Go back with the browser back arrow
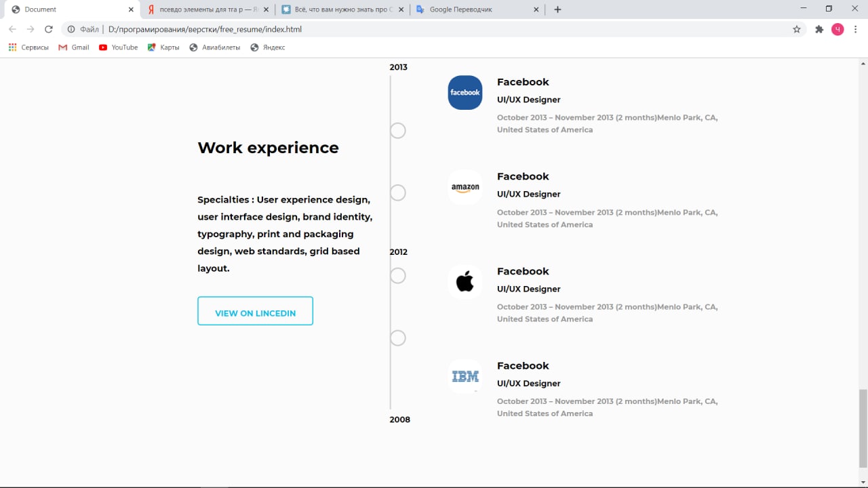The image size is (868, 488). point(12,29)
